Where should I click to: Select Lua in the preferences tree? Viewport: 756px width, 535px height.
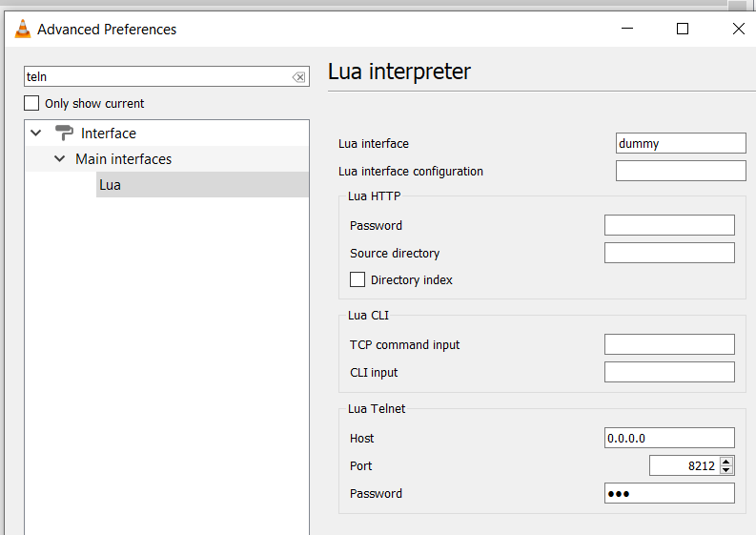pos(202,185)
